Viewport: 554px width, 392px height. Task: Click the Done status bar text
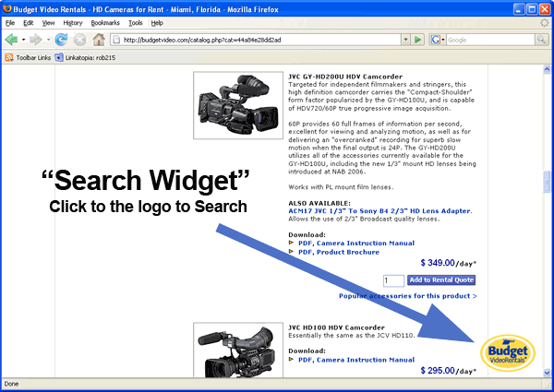click(11, 384)
